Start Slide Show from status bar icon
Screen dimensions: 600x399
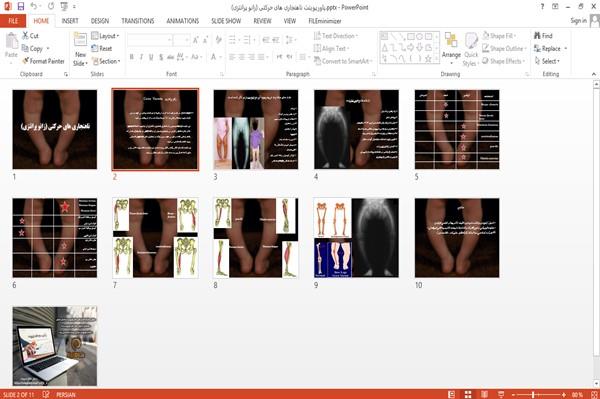pos(501,394)
